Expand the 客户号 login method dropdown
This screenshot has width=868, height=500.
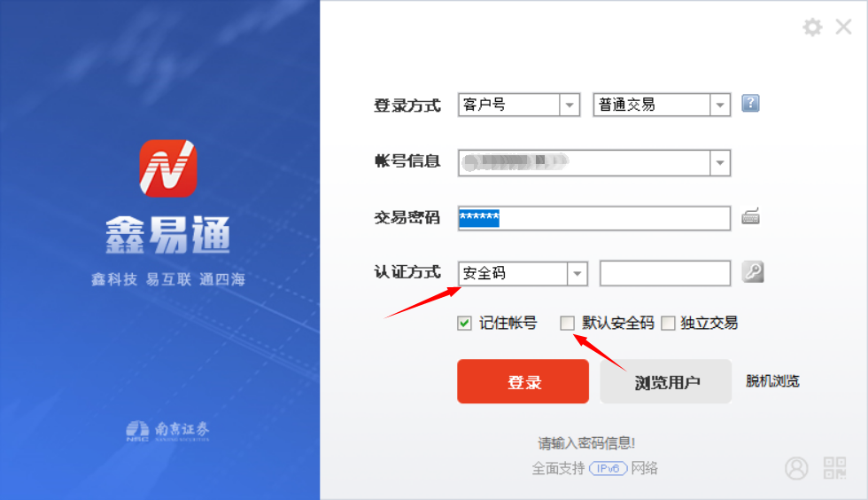569,105
